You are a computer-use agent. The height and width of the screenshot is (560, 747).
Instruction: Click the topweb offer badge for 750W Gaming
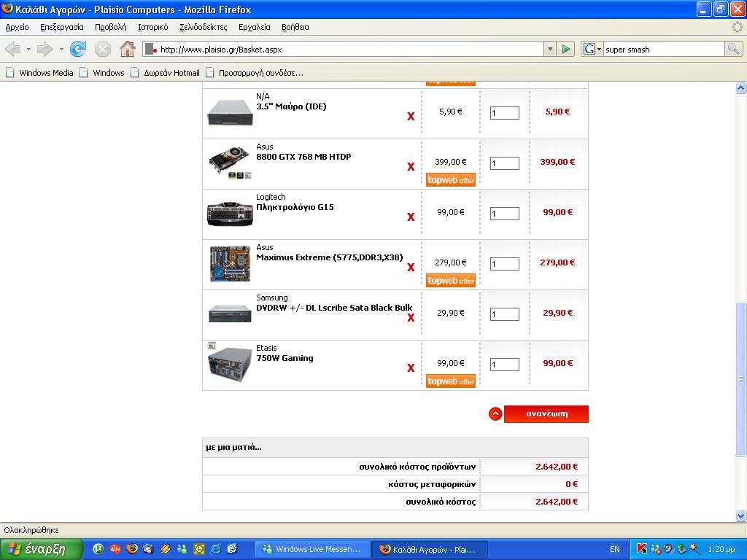[x=451, y=381]
